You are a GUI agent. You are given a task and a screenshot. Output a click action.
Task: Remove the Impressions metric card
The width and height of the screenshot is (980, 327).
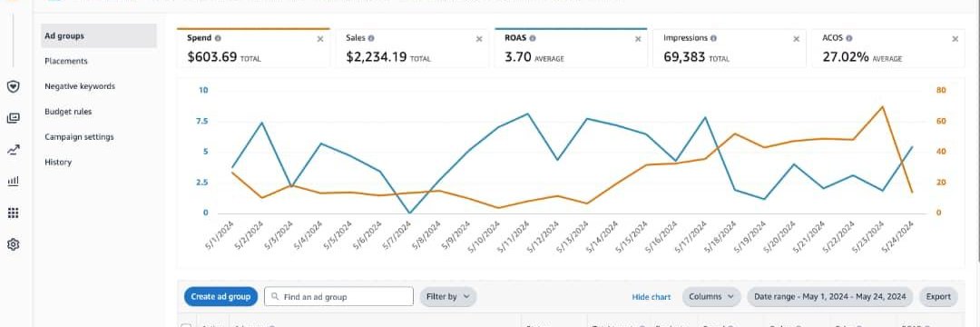pyautogui.click(x=797, y=39)
